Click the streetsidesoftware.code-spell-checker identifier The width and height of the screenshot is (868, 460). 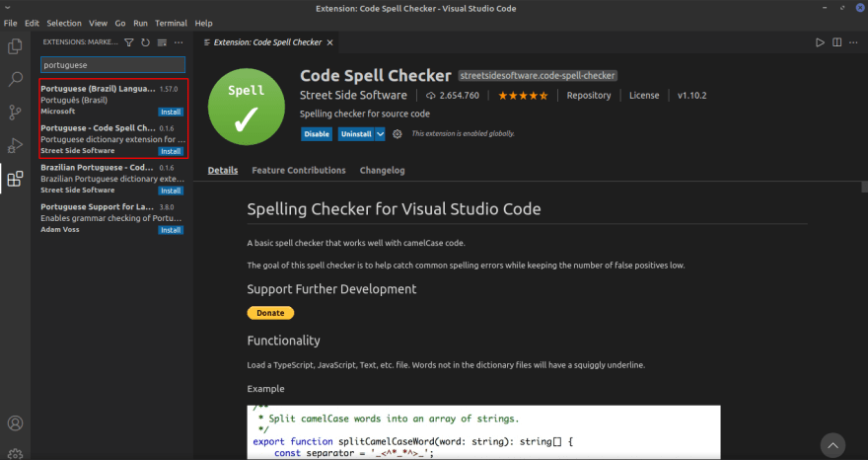538,75
